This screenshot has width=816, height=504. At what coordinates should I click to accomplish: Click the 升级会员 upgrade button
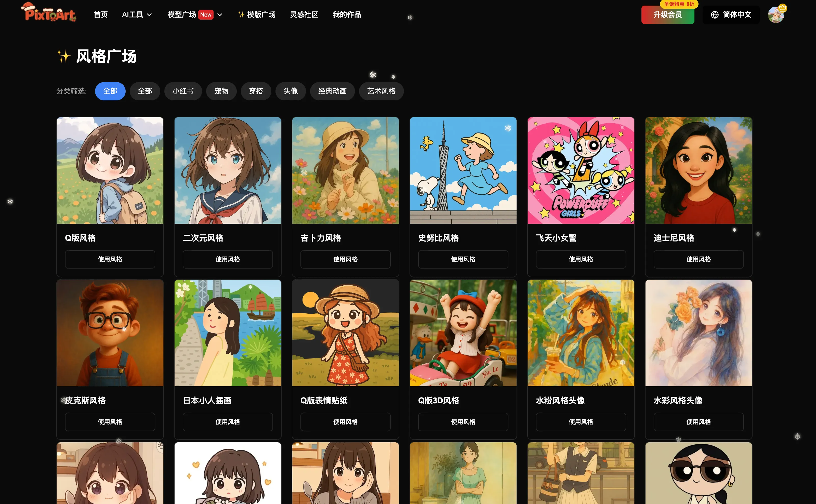click(667, 15)
